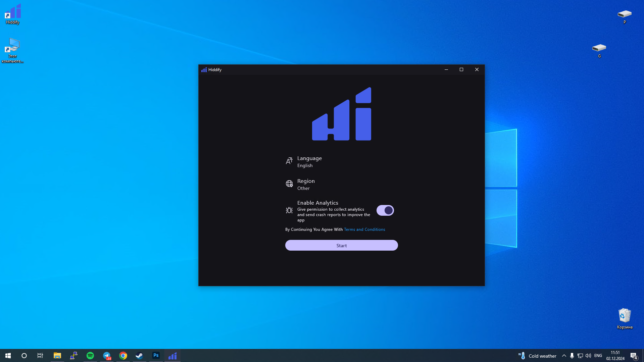Click the language translate icon
The width and height of the screenshot is (644, 362).
click(x=289, y=161)
